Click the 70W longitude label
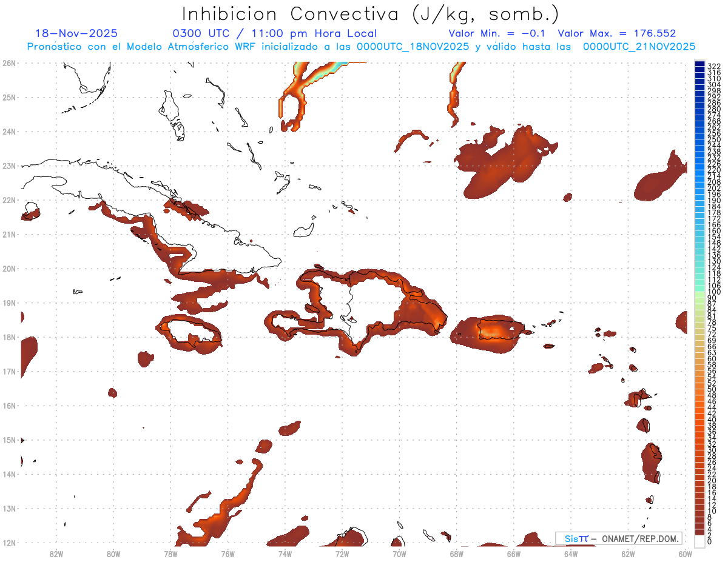The height and width of the screenshot is (562, 728). pos(399,554)
